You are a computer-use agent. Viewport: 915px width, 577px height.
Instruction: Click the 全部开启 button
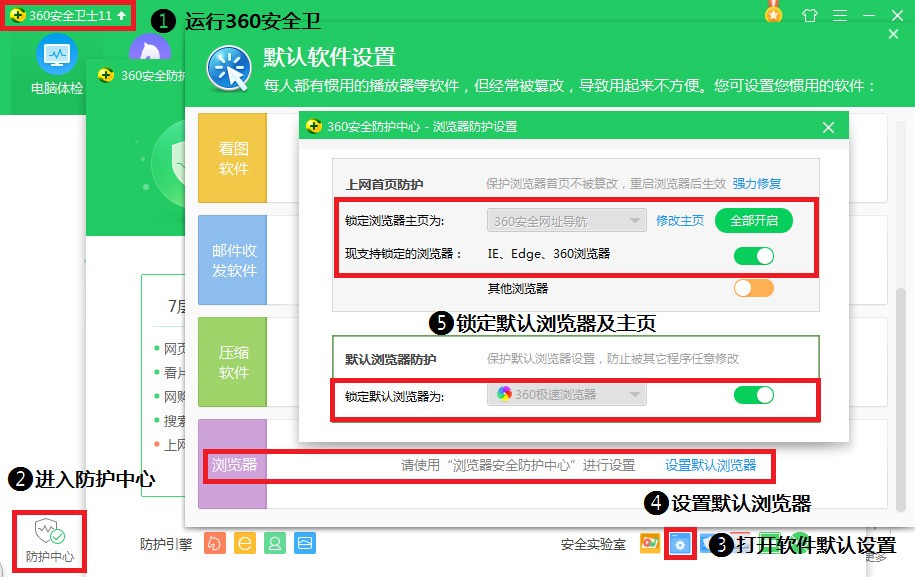(x=753, y=221)
